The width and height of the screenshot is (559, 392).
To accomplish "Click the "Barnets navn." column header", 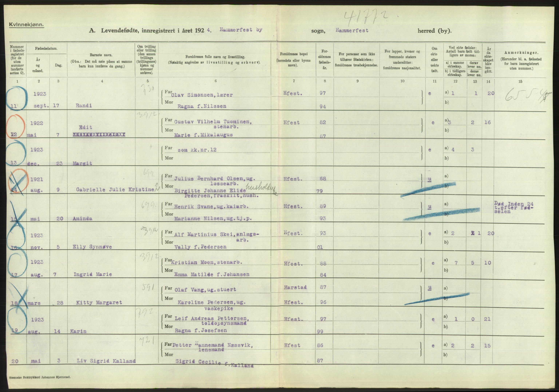I will pos(101,55).
